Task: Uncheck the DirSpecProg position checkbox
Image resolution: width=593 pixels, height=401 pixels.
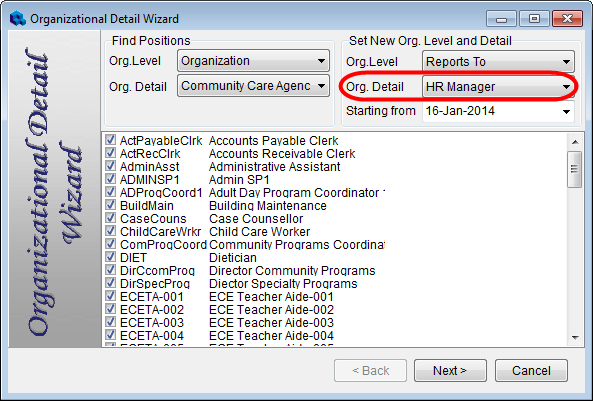Action: [110, 283]
